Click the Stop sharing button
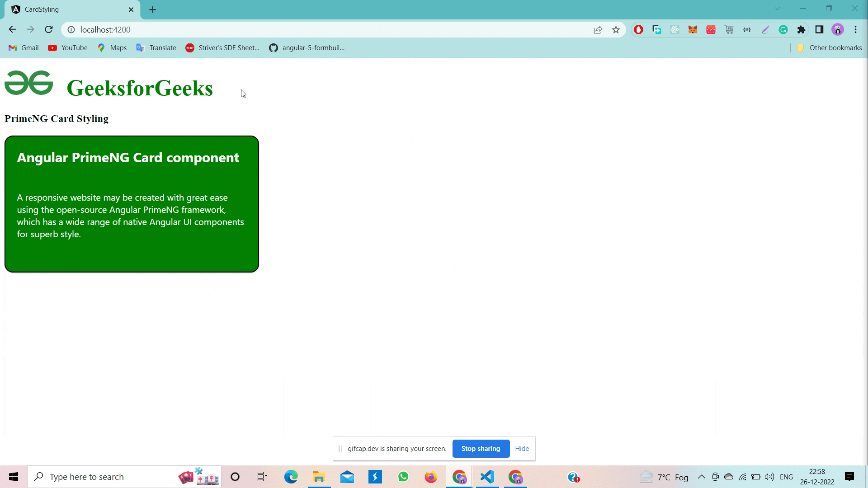Viewport: 868px width, 488px height. coord(481,449)
